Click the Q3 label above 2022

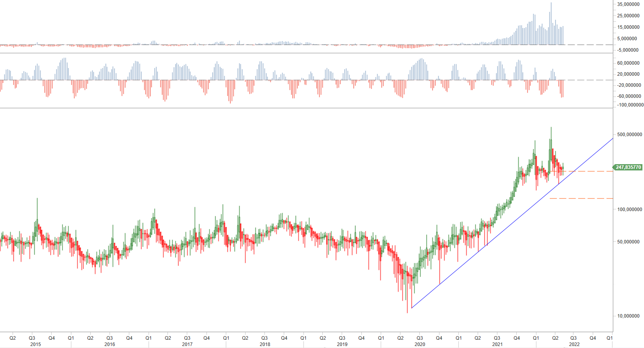pyautogui.click(x=573, y=338)
